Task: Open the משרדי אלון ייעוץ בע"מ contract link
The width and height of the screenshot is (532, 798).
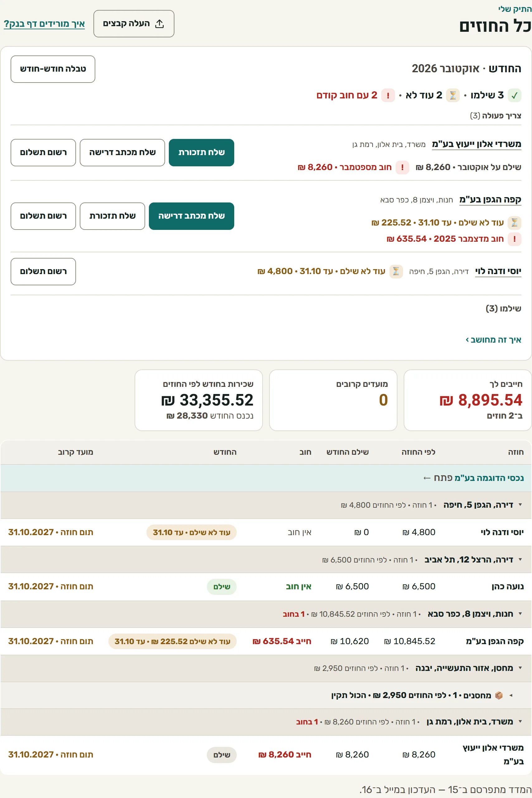Action: (x=476, y=144)
